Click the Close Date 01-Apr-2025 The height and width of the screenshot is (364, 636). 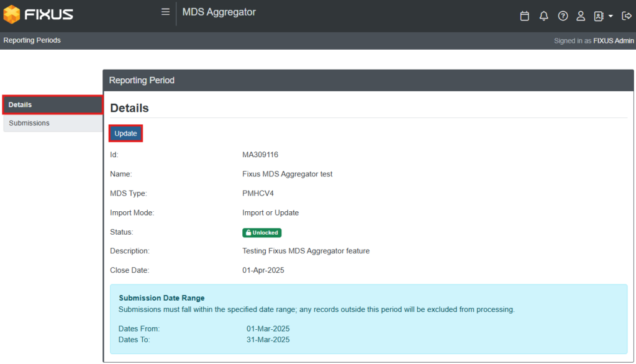point(263,270)
